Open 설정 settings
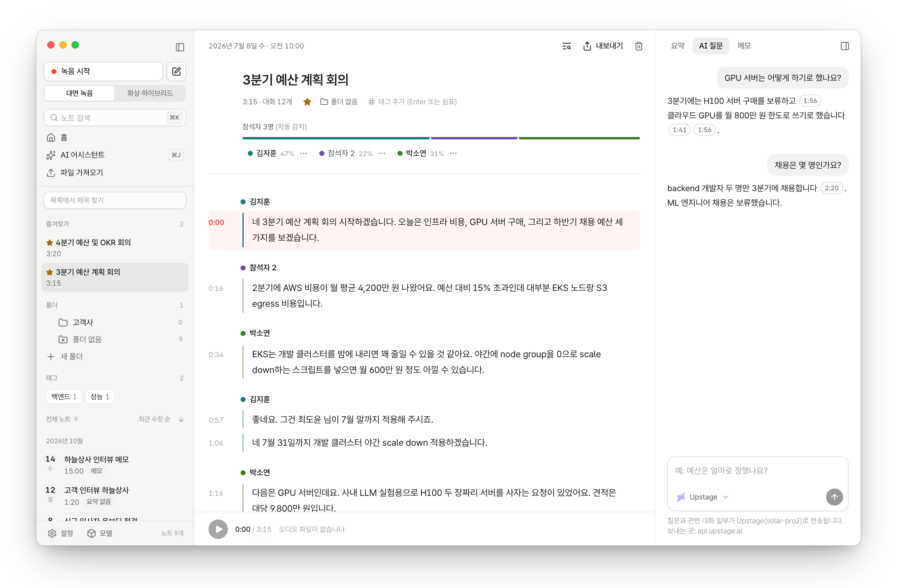Viewport: 897px width, 588px height. [61, 533]
